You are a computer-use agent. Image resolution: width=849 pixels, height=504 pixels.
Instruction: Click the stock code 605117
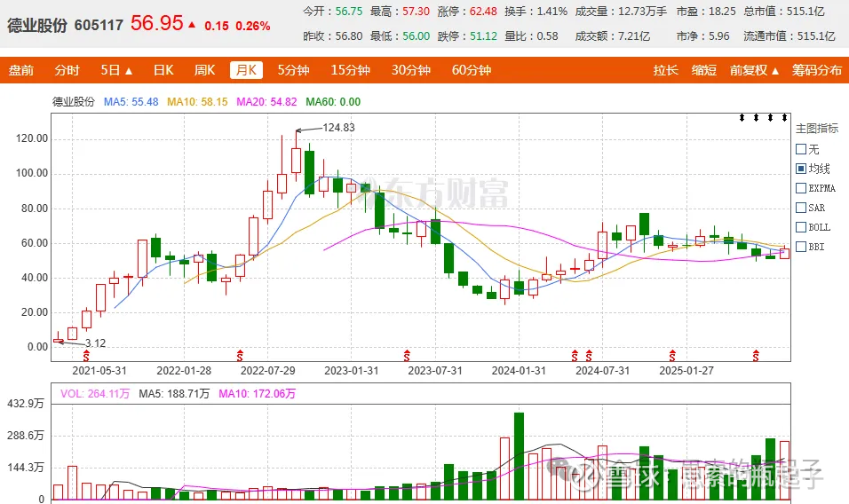click(x=99, y=25)
